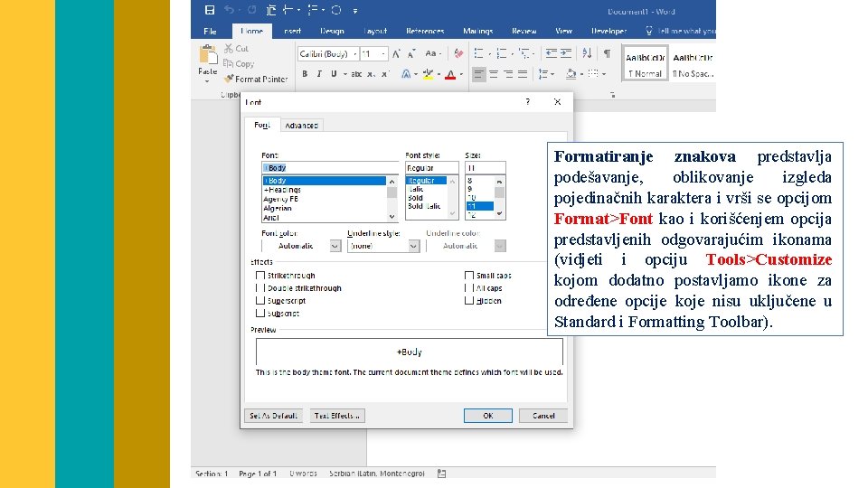Click the Cut scissors command

[x=236, y=49]
